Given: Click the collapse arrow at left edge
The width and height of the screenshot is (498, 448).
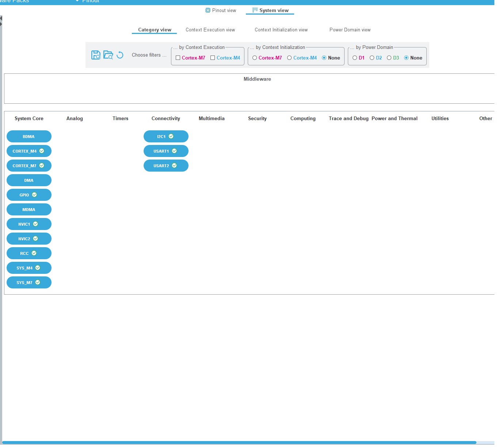Looking at the screenshot, I should (x=1, y=21).
